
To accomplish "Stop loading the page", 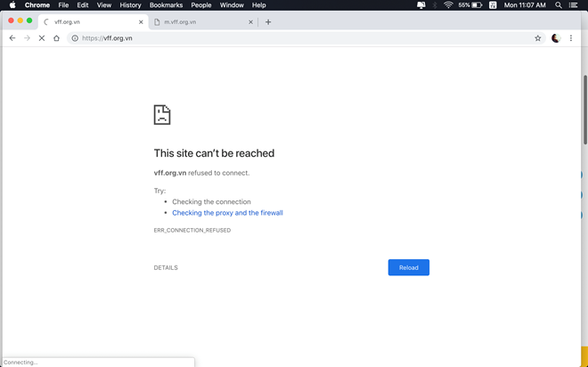I will click(x=42, y=38).
